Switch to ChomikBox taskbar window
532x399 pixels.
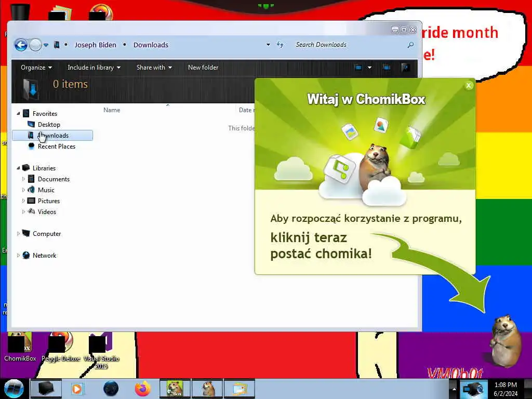[175, 389]
